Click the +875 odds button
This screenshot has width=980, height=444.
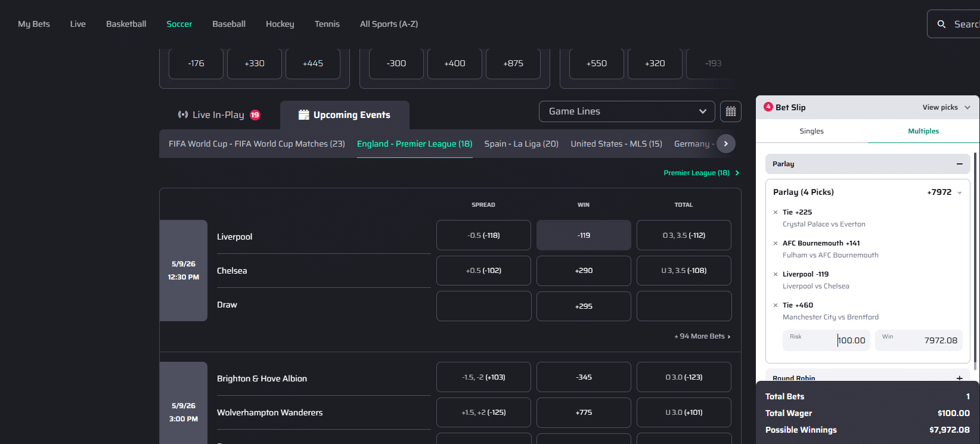[x=513, y=63]
